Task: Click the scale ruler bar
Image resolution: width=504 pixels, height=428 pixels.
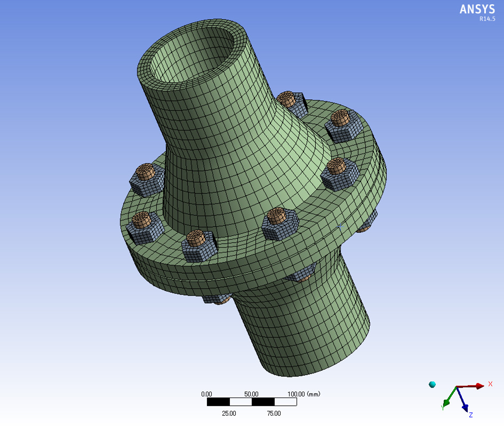Action: click(x=252, y=402)
